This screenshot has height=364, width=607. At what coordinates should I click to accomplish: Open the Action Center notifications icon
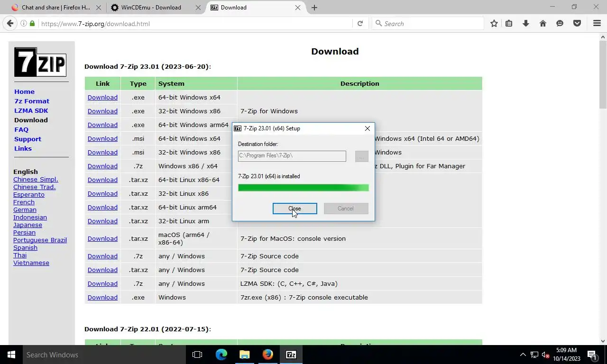(x=592, y=355)
